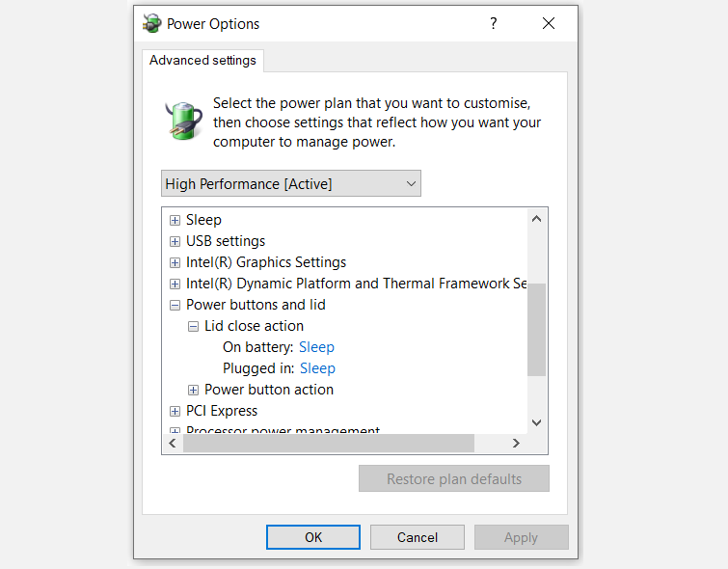The height and width of the screenshot is (569, 728).
Task: Select the Sleep tree label
Action: point(203,220)
